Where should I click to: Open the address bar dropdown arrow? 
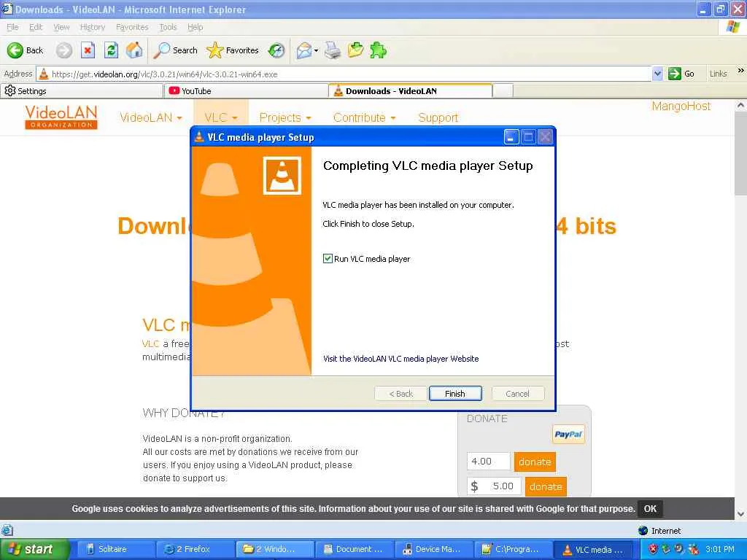(657, 74)
